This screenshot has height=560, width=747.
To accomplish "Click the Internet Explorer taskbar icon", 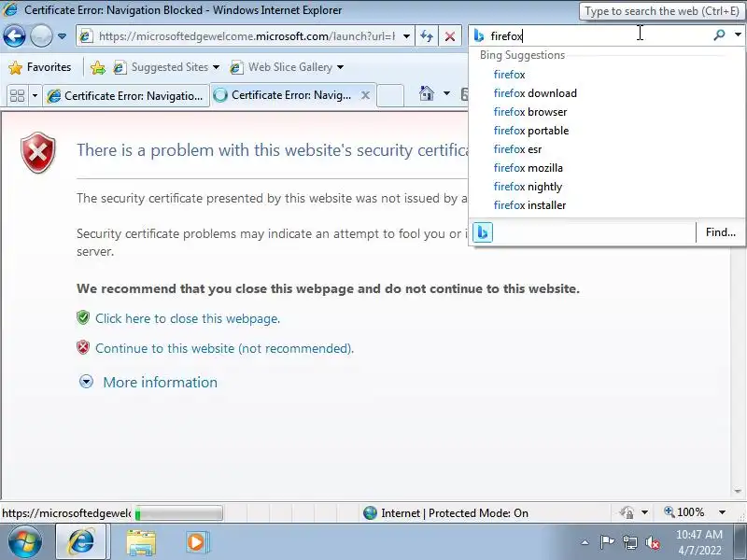I will click(x=81, y=542).
